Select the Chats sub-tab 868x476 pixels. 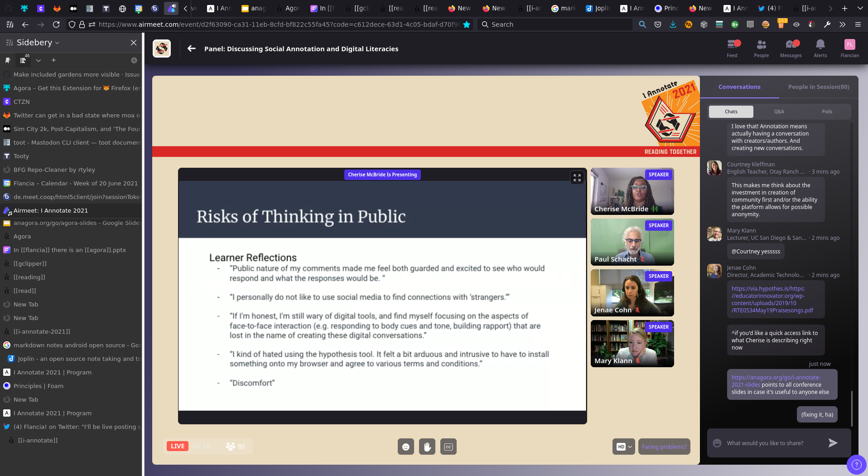pos(731,112)
